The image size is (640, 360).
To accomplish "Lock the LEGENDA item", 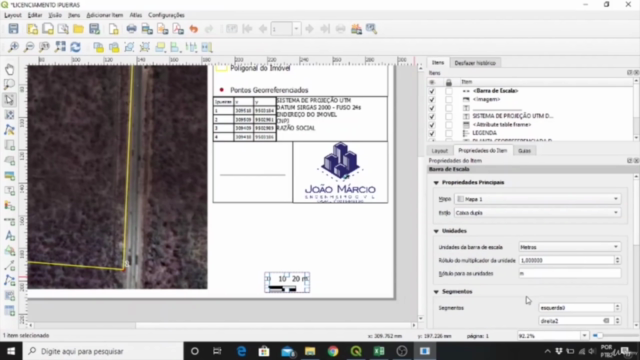I will [x=449, y=133].
